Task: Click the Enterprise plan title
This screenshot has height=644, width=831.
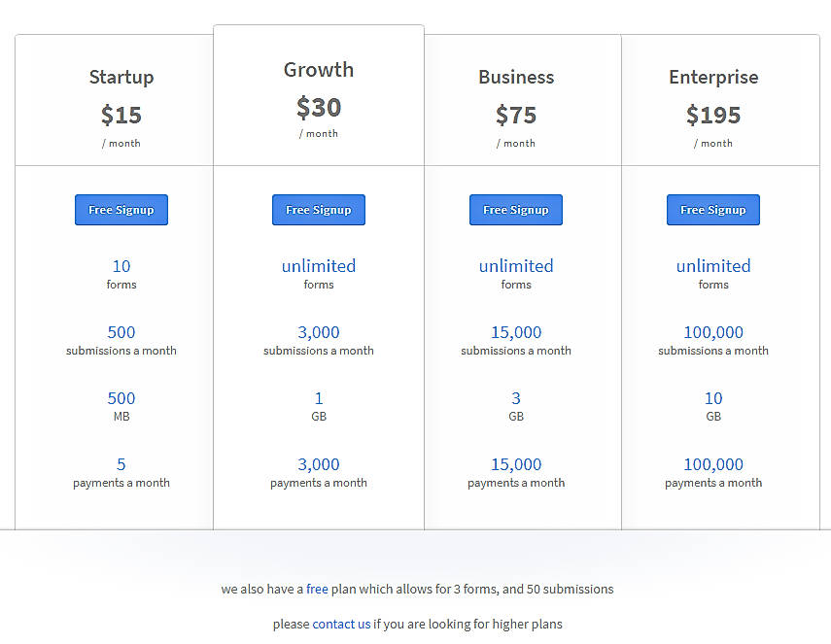Action: click(713, 78)
